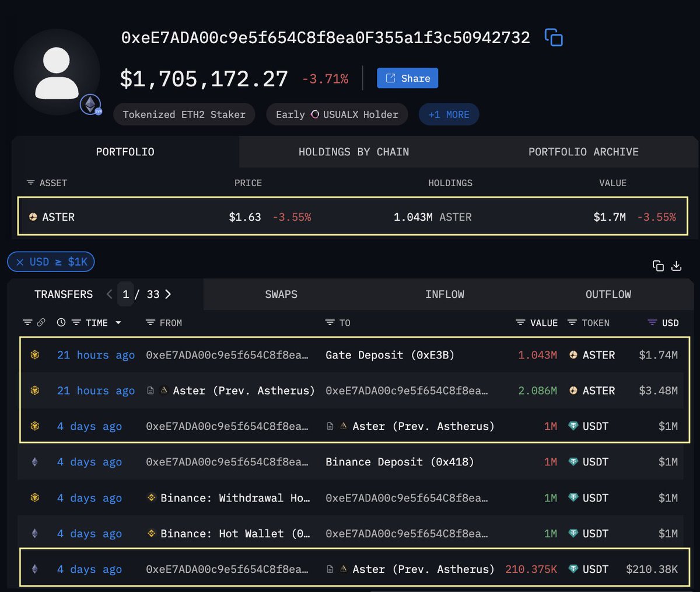This screenshot has width=700, height=592.
Task: Click the Share button
Action: pos(407,78)
